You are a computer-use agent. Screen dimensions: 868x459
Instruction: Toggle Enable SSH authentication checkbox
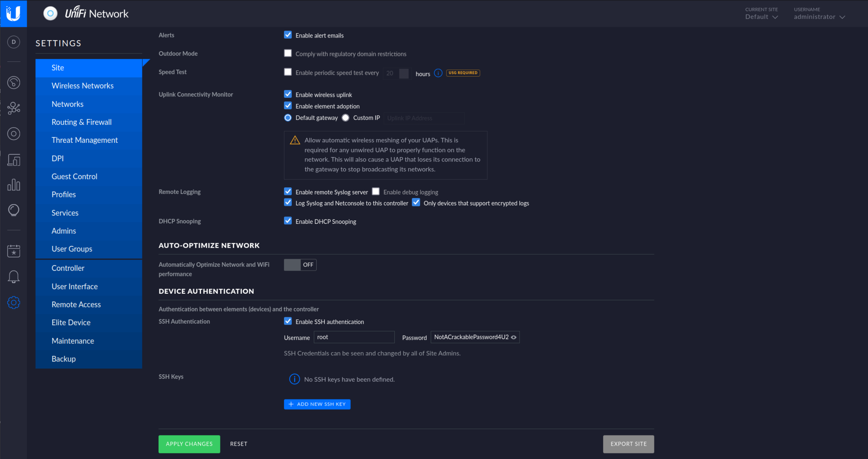[x=288, y=321]
